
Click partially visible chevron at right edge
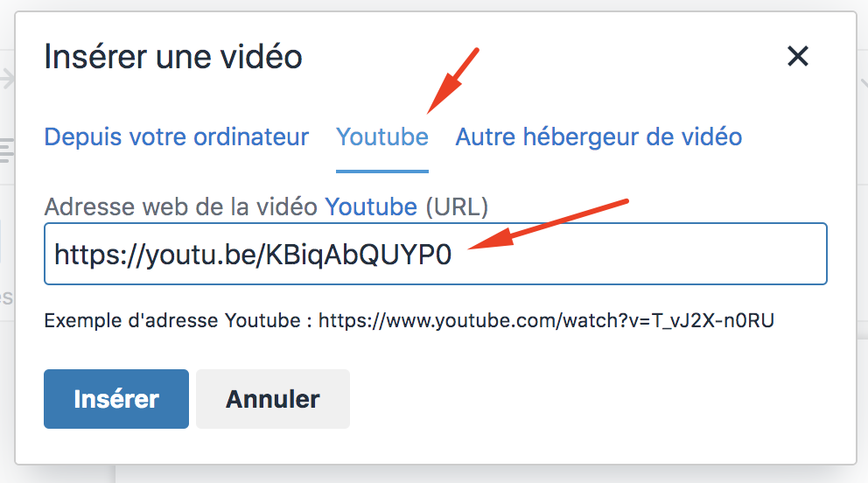[x=863, y=83]
